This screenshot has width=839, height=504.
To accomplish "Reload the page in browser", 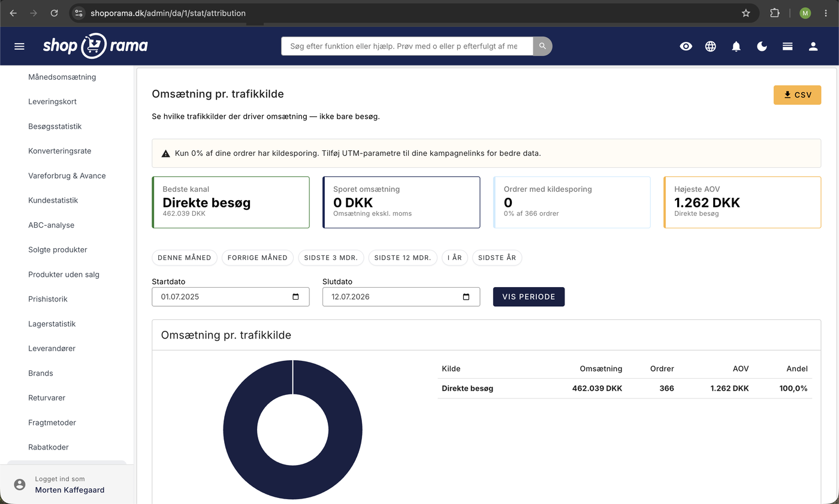I will coord(55,13).
